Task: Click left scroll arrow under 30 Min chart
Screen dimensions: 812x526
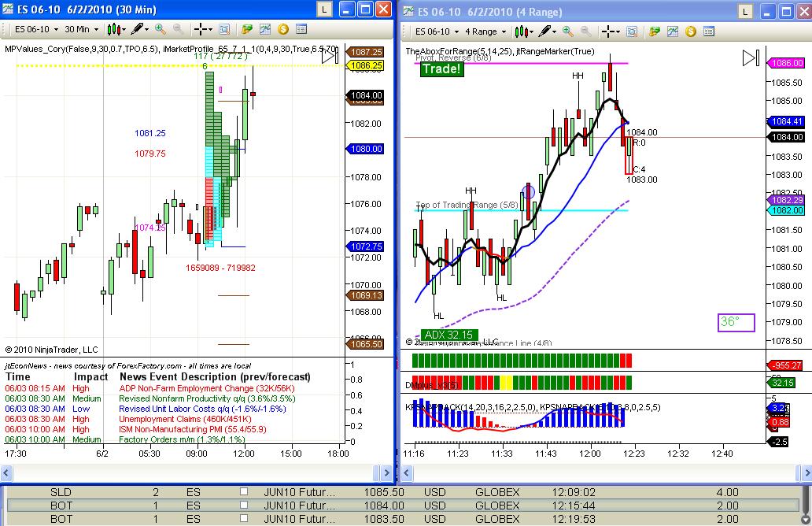Action: tap(6, 472)
